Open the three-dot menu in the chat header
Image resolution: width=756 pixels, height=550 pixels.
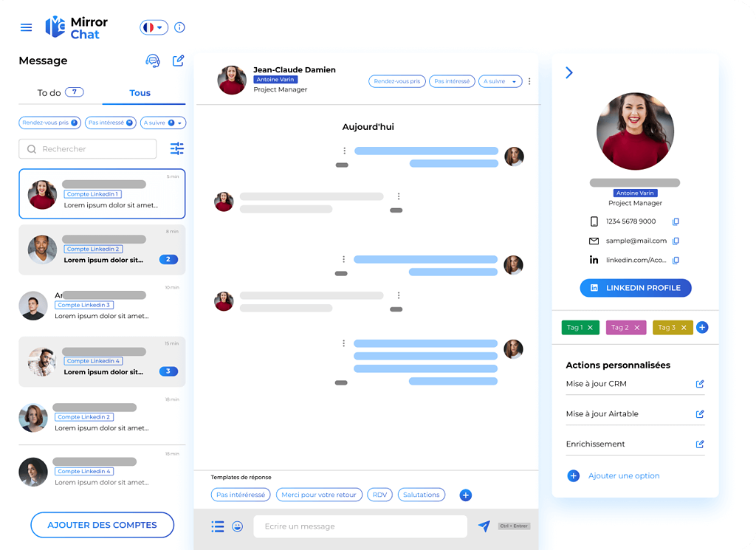point(529,81)
